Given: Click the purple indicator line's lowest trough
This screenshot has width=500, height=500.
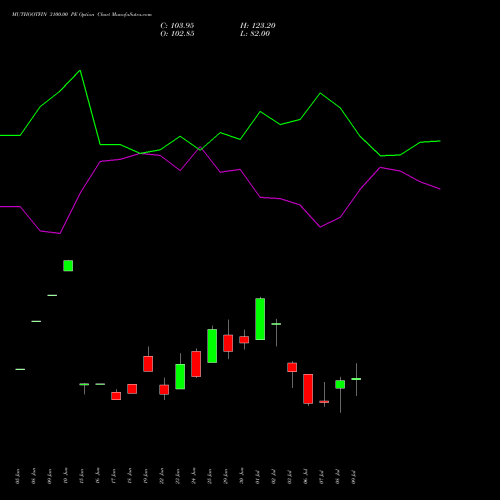Looking at the screenshot, I should [60, 233].
